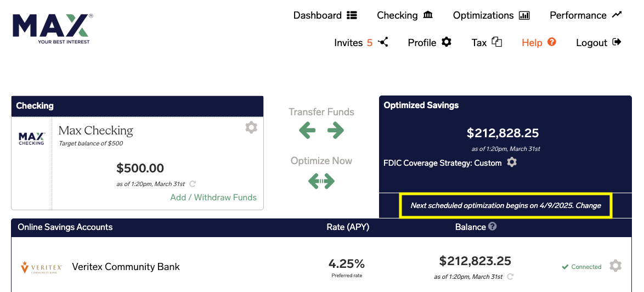
Task: Click the left Transfer Funds arrow
Action: [307, 131]
